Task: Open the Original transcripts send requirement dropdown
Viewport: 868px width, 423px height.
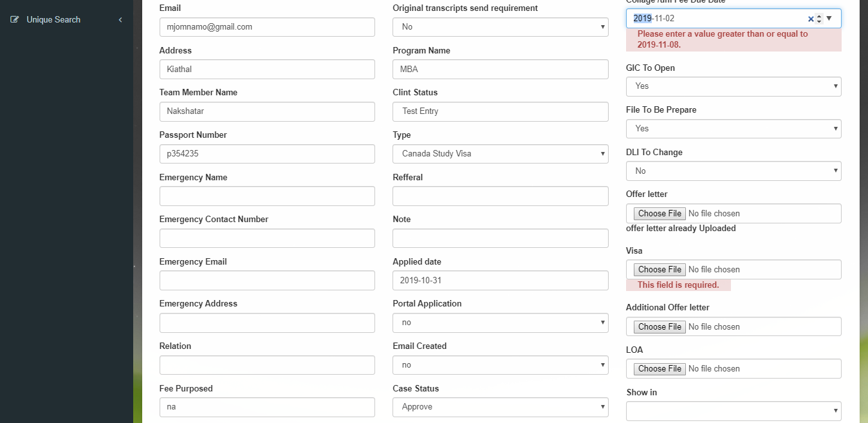Action: click(x=501, y=27)
